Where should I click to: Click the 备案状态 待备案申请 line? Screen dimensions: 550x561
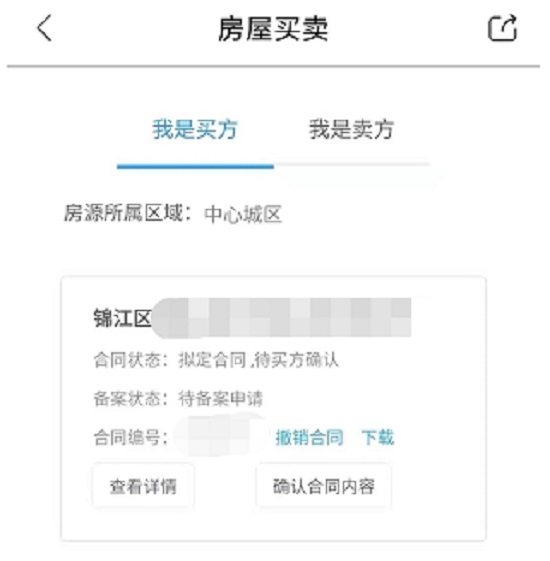[x=178, y=399]
